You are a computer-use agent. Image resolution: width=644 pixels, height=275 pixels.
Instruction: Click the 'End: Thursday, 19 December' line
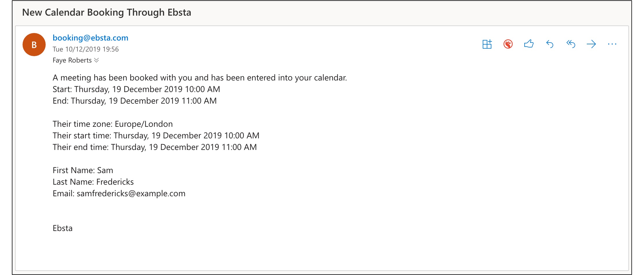pos(134,101)
